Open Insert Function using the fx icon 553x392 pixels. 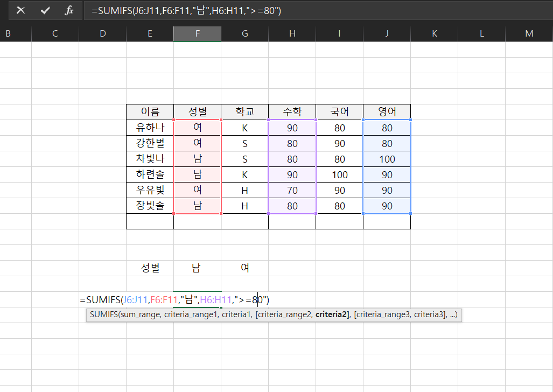point(69,10)
